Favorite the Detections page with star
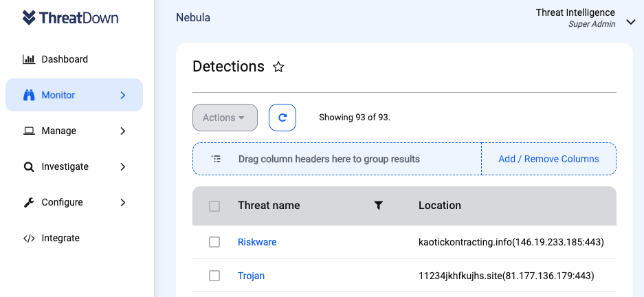 (x=278, y=67)
